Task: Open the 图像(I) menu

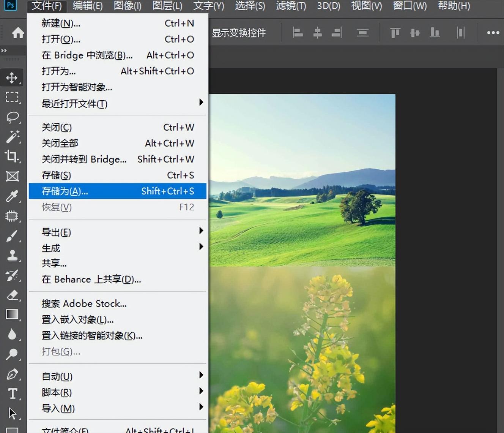Action: (128, 6)
